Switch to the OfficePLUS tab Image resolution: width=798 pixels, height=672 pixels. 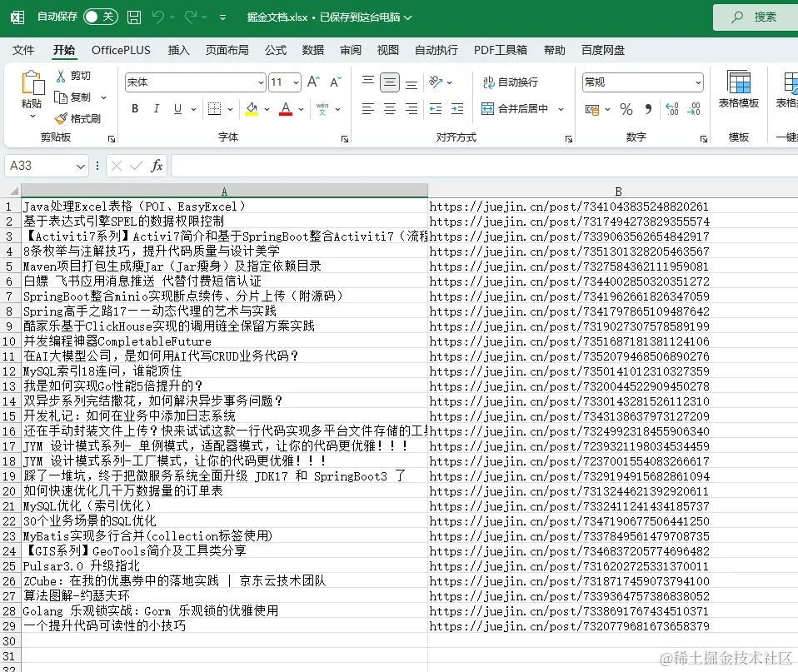pos(121,50)
